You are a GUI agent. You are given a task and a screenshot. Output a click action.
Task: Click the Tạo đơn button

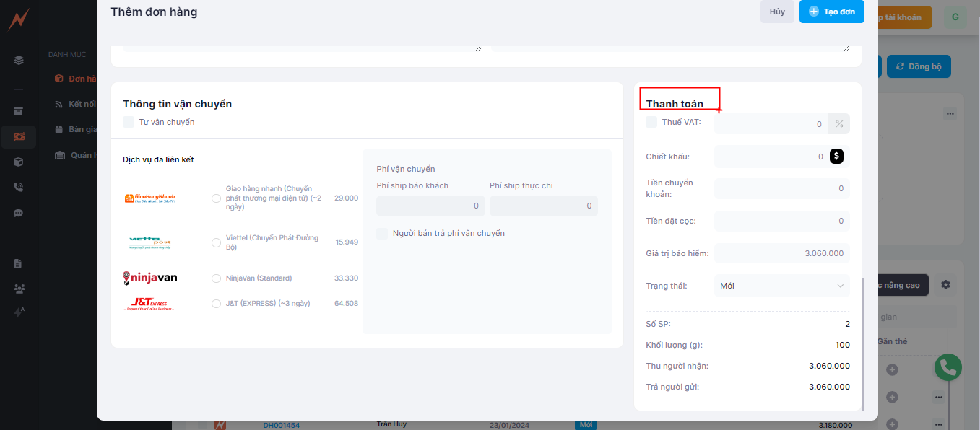click(x=831, y=12)
